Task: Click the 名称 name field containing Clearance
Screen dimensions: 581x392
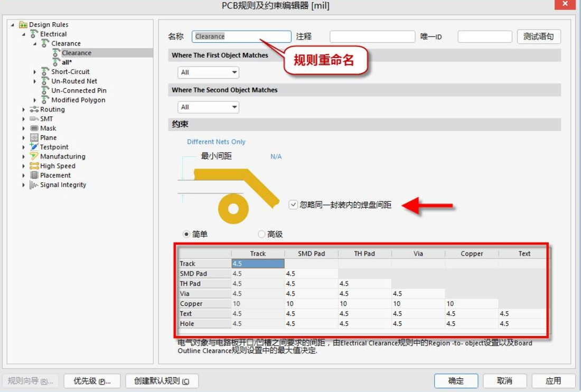Action: (241, 36)
